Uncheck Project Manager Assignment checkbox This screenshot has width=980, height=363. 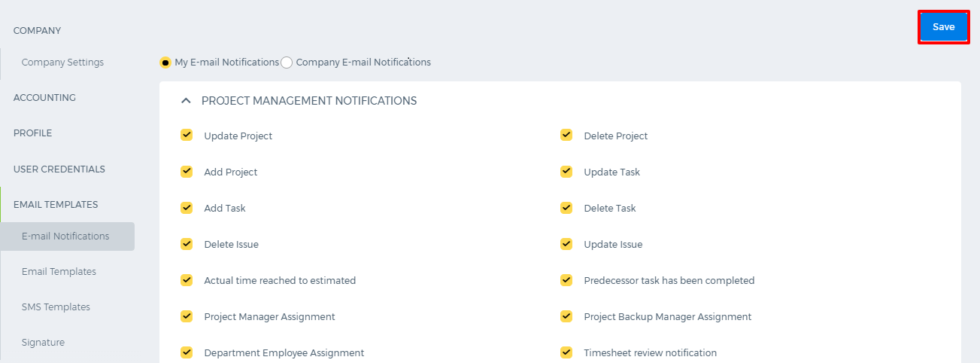pyautogui.click(x=187, y=316)
